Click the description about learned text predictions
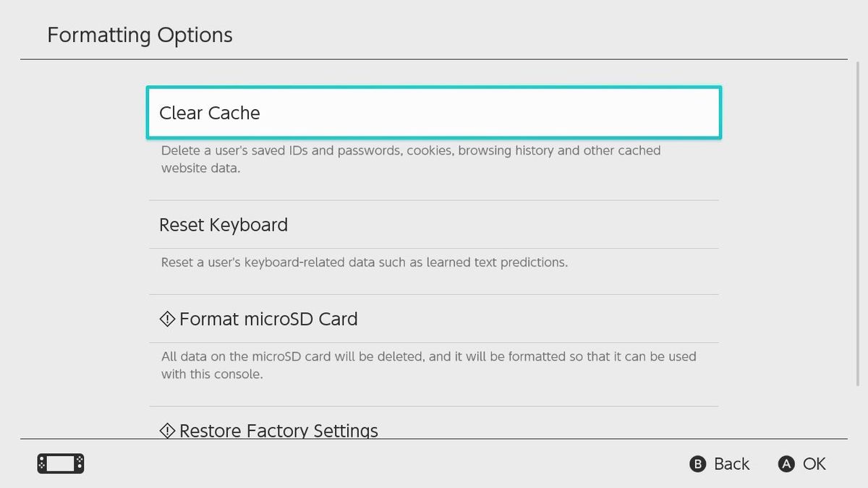 pyautogui.click(x=364, y=262)
